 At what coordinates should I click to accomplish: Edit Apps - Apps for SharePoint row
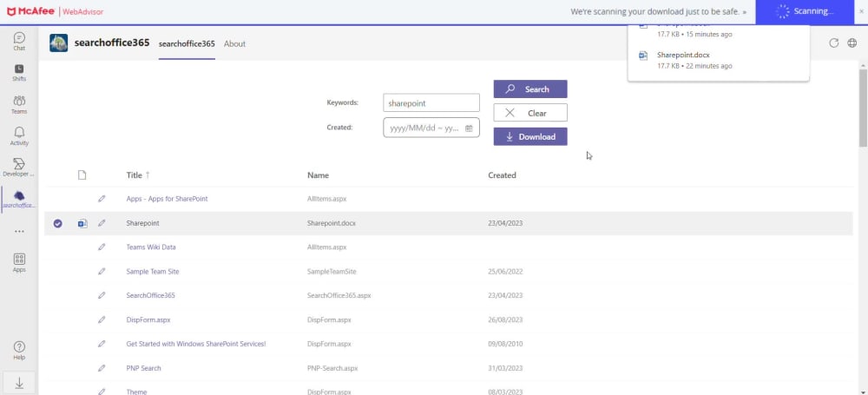click(x=102, y=198)
